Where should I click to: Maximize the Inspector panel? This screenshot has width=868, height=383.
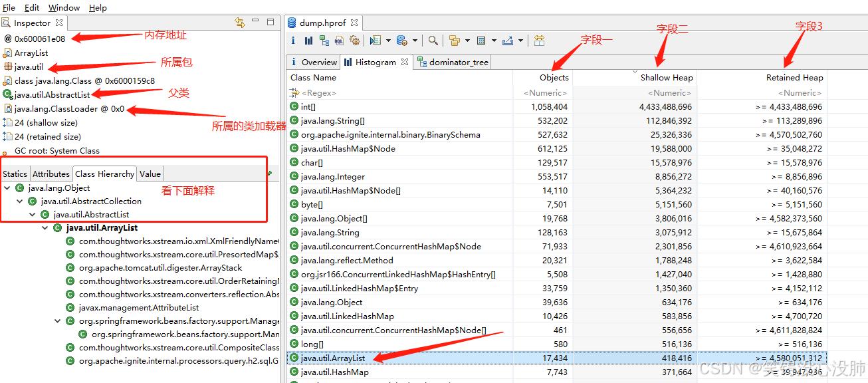(271, 23)
